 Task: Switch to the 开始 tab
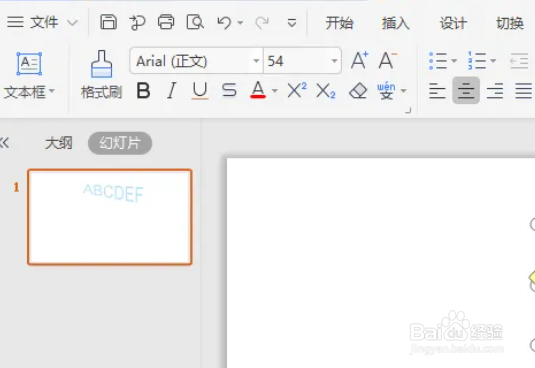tap(339, 23)
